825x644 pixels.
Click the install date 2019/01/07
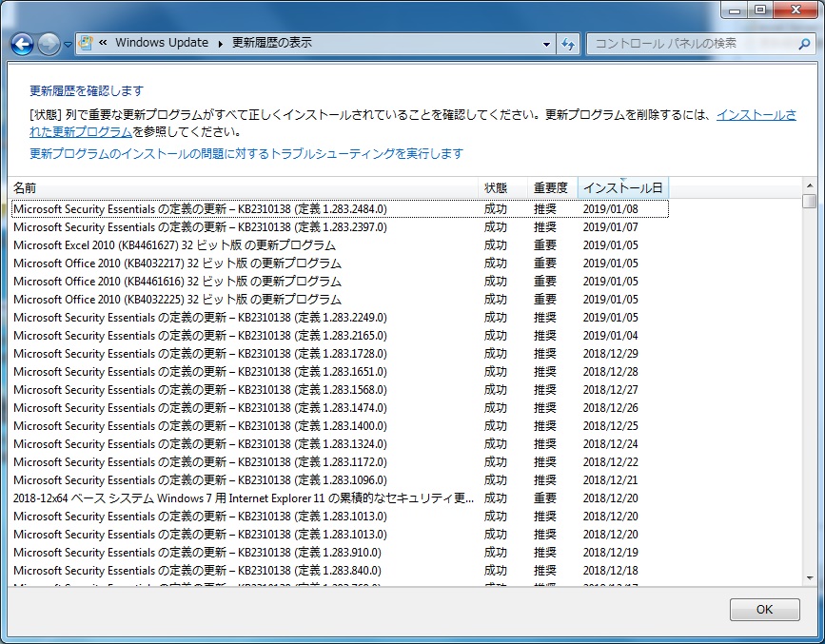610,227
